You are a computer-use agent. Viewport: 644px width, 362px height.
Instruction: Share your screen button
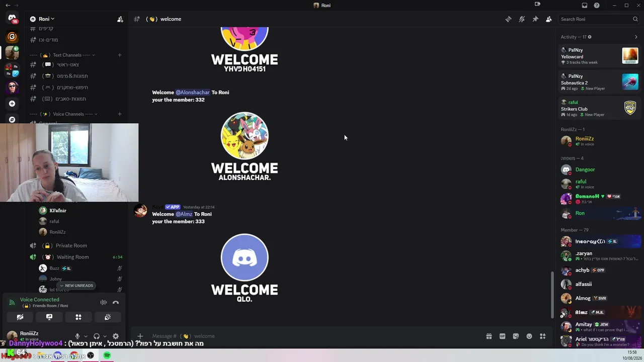click(x=49, y=317)
